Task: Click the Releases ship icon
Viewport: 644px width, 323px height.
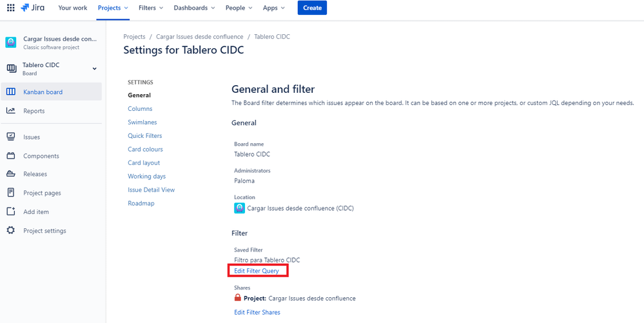Action: click(11, 174)
